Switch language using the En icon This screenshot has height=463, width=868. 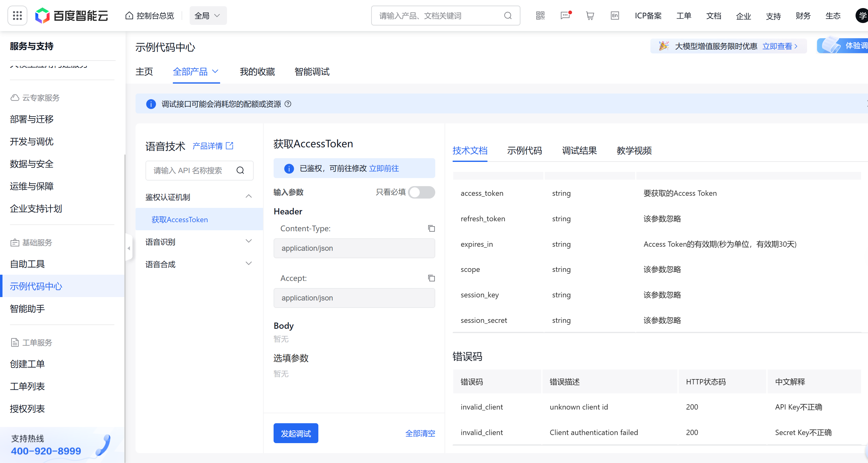615,16
